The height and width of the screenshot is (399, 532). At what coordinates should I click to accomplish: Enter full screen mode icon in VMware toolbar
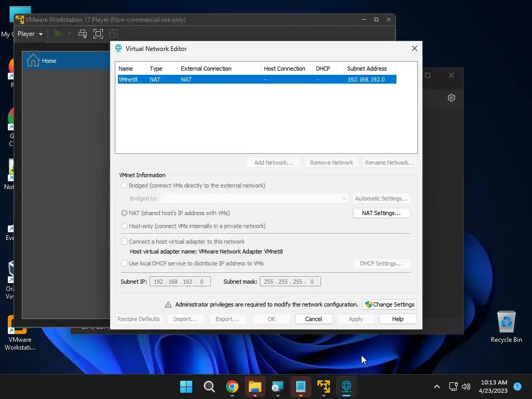click(98, 34)
